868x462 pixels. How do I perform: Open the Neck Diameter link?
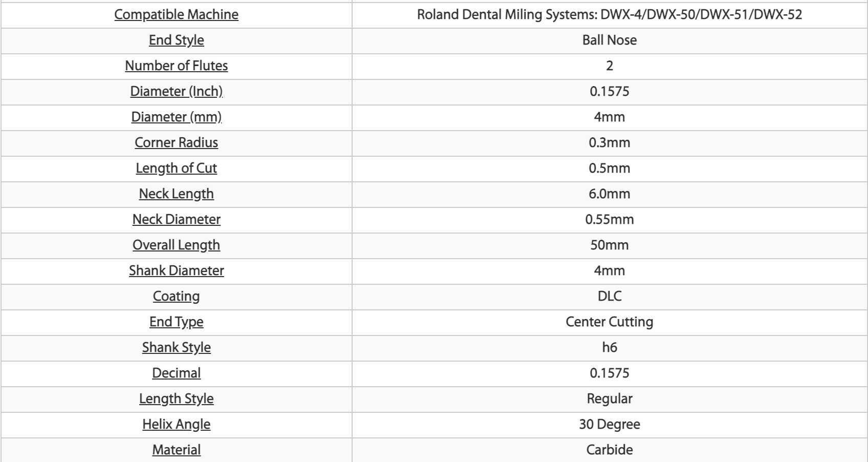(176, 219)
